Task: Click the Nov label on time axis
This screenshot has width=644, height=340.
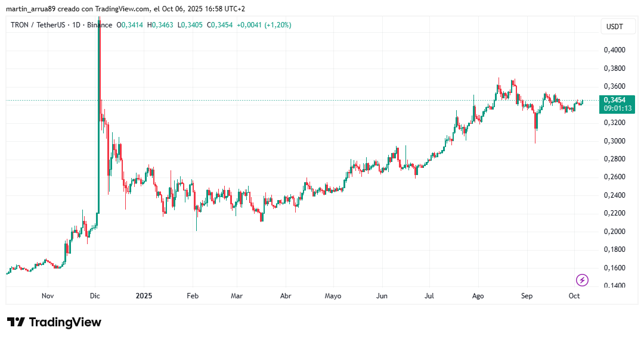Action: coord(48,295)
